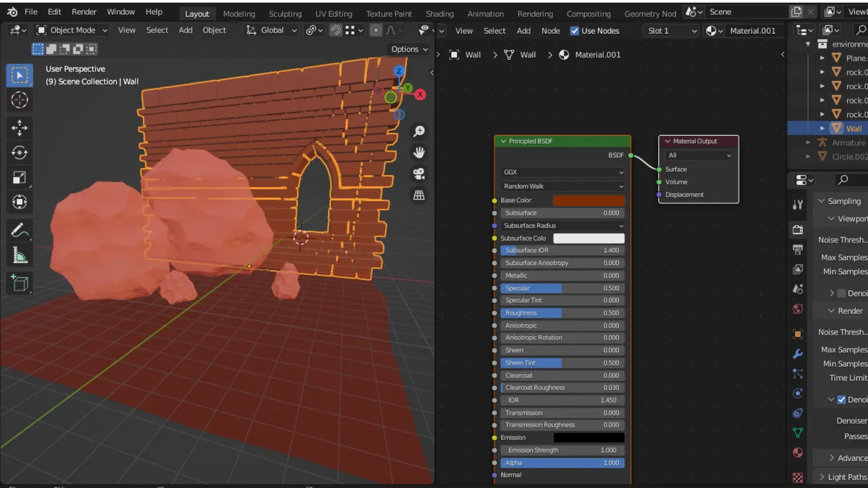Click the Base Color swatch

point(589,201)
